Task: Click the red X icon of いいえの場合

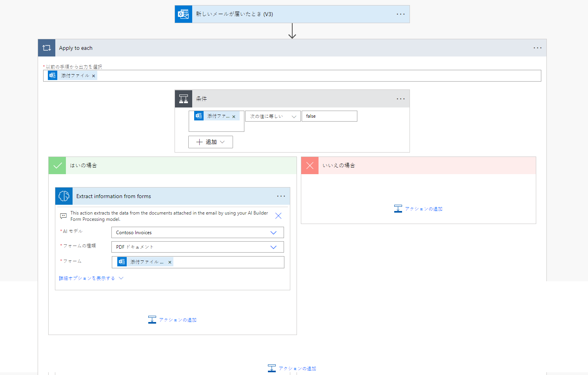Action: pos(310,166)
